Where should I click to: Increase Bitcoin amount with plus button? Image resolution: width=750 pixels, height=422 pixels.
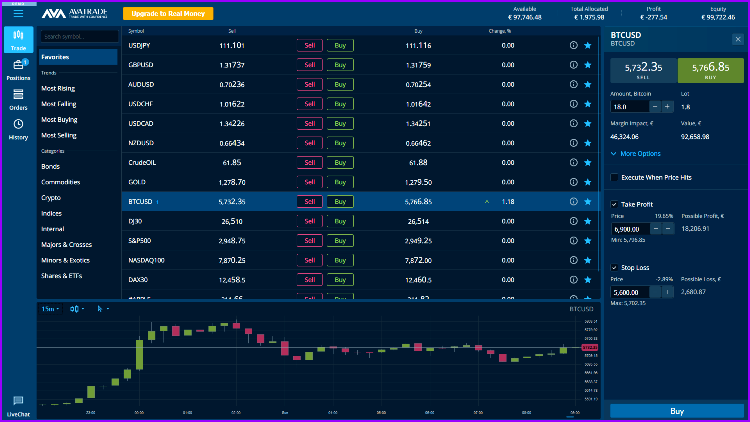667,107
